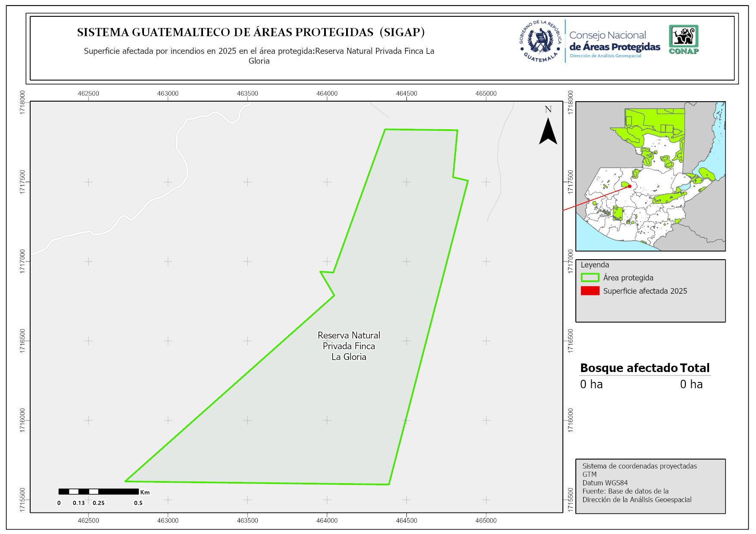Click the black-and-white scale bar
Screen dimensions: 756x534
[99, 491]
